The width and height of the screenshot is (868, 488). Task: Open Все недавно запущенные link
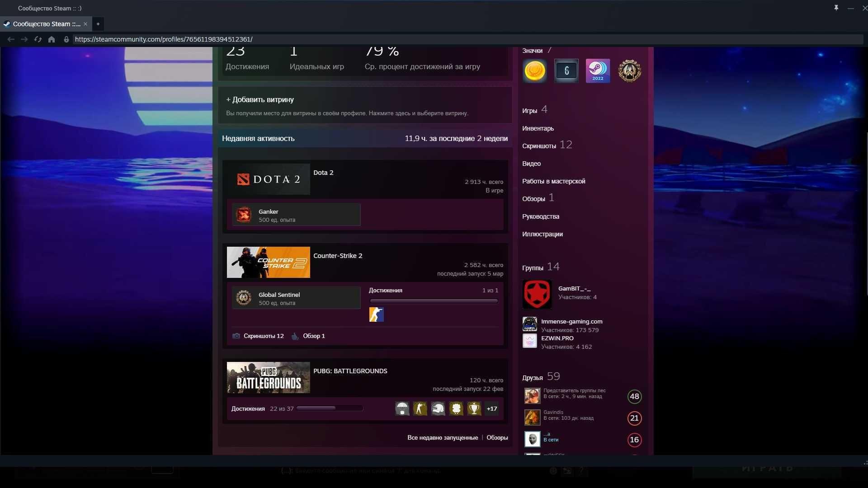coord(443,438)
